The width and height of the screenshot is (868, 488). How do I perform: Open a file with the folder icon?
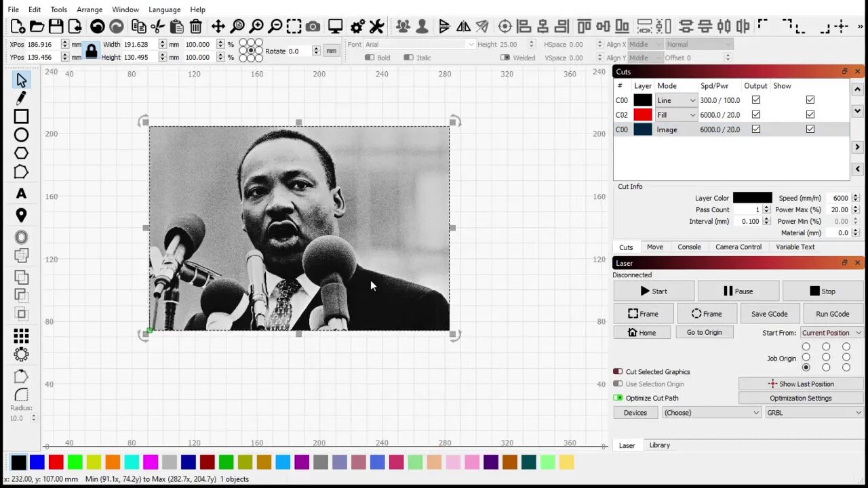pos(37,26)
